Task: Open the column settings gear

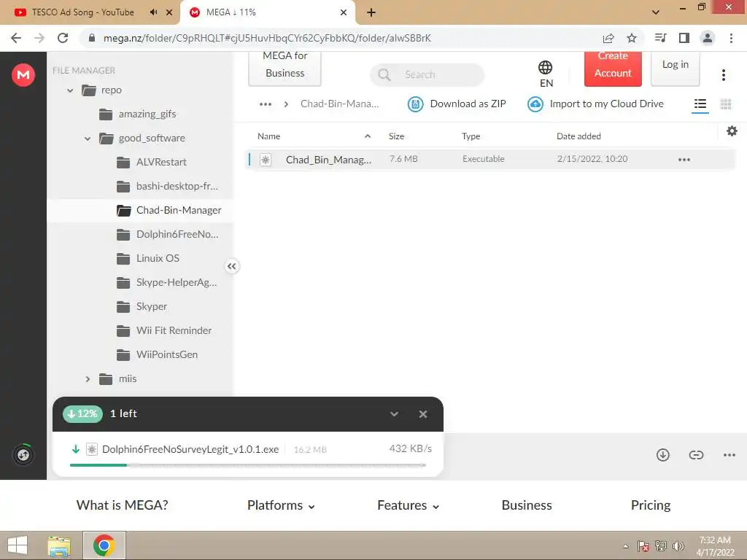Action: [x=732, y=131]
